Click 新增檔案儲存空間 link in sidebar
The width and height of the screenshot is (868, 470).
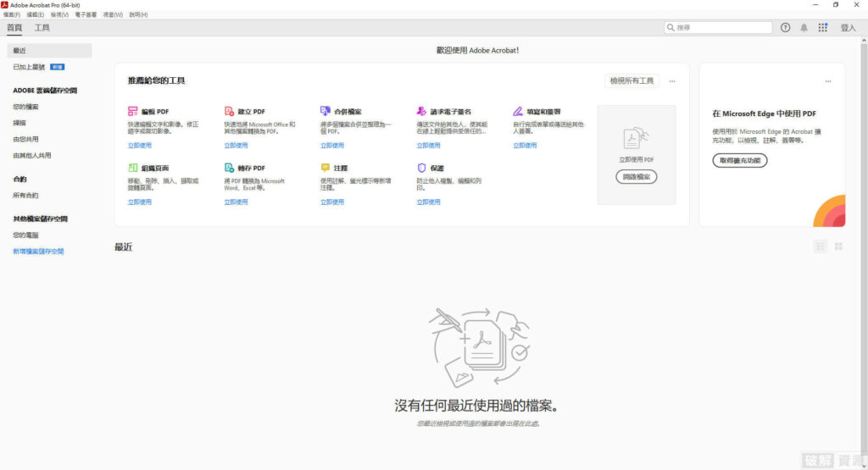pyautogui.click(x=38, y=251)
